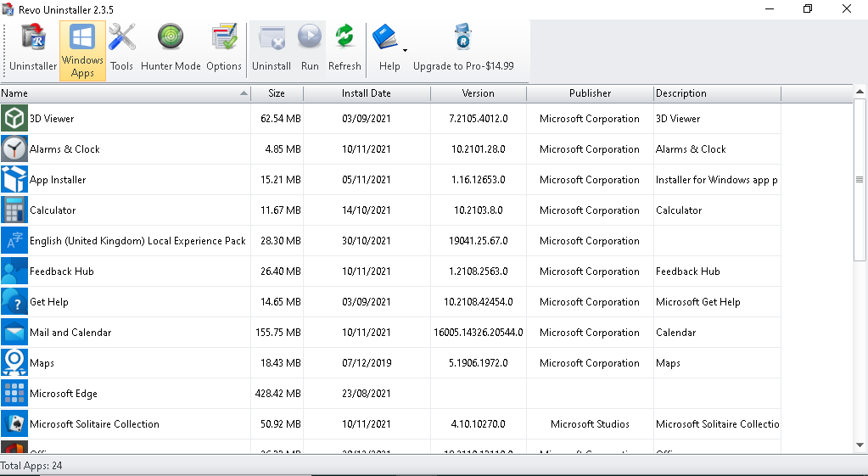Click version 4.10.10270.0
This screenshot has height=476, width=868.
coord(479,424)
